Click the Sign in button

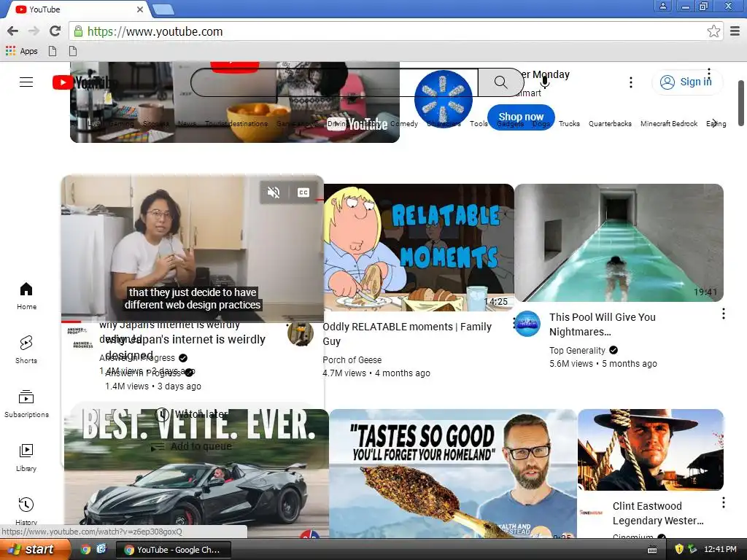(686, 82)
